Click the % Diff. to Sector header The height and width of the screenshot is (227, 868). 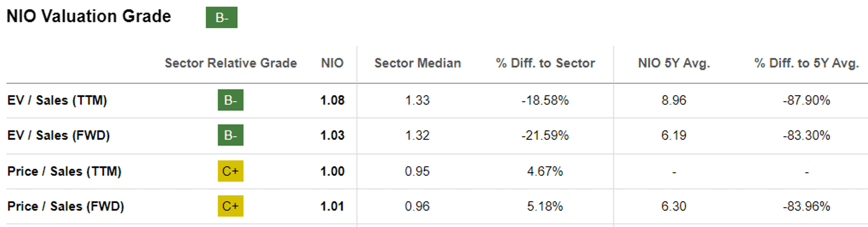pos(545,63)
